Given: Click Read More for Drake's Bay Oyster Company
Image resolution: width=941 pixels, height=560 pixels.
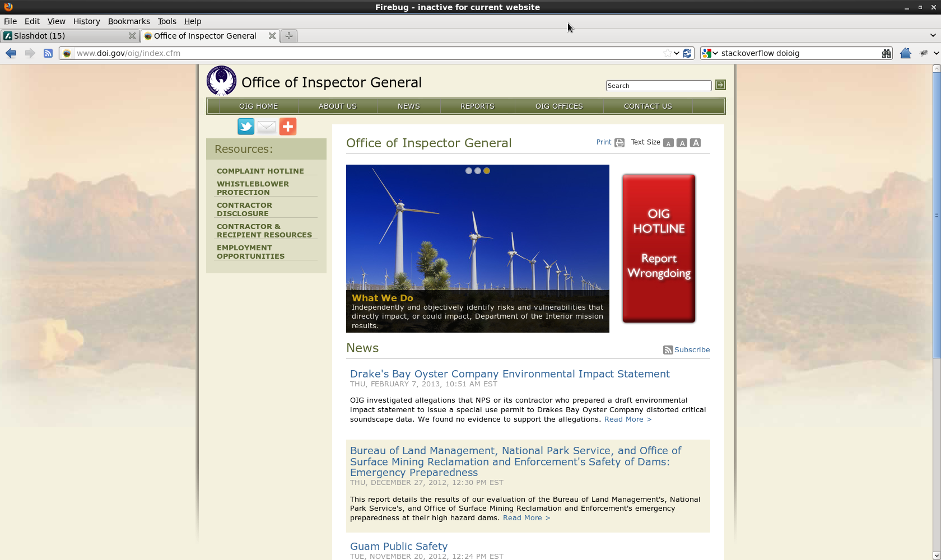Looking at the screenshot, I should tap(627, 419).
